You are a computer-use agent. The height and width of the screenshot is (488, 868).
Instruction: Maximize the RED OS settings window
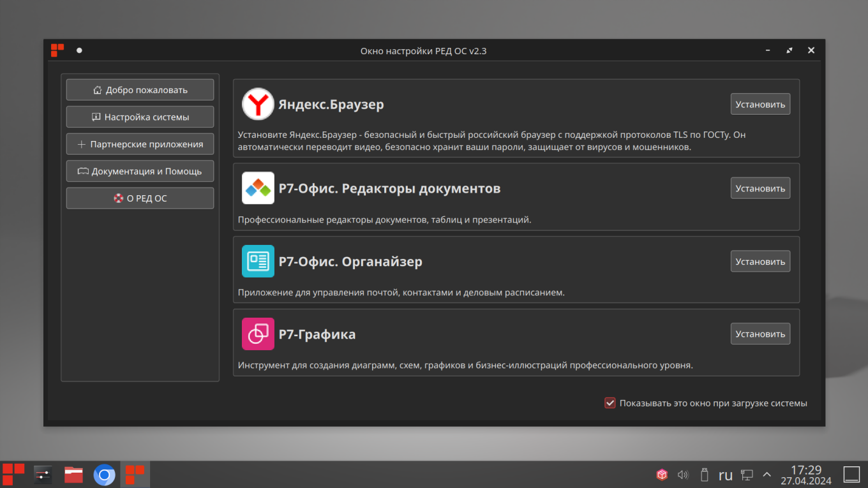789,50
